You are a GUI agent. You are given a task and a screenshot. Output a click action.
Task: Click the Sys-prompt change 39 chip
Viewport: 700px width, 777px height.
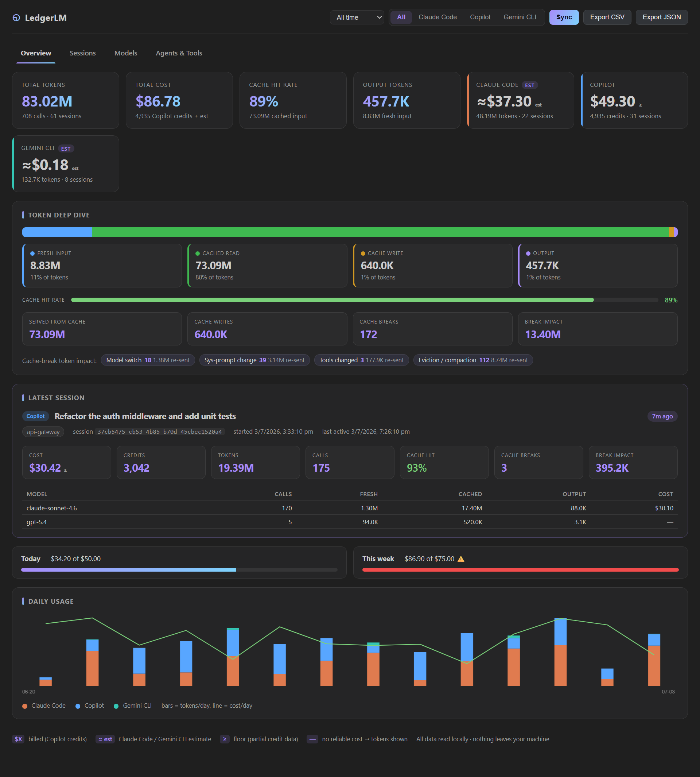click(x=254, y=360)
